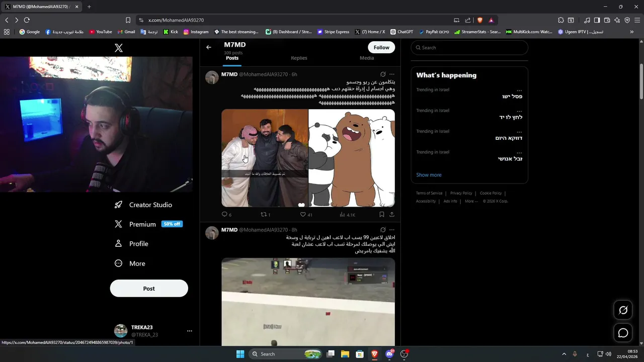Open the ChatGPT bookmark
This screenshot has width=644, height=362.
[401, 32]
